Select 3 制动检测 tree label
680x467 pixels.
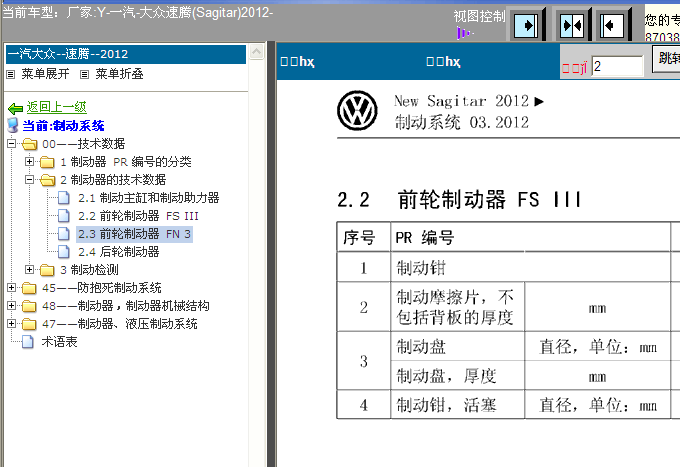click(89, 270)
